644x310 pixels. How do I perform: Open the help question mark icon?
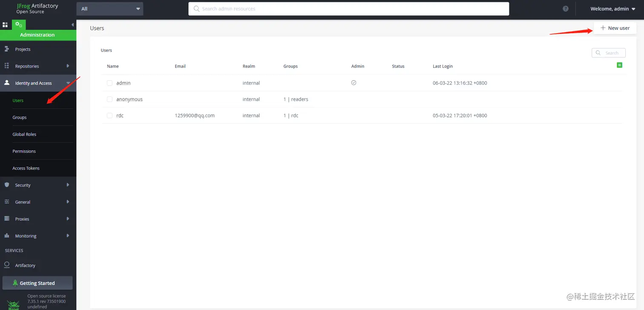tap(566, 9)
